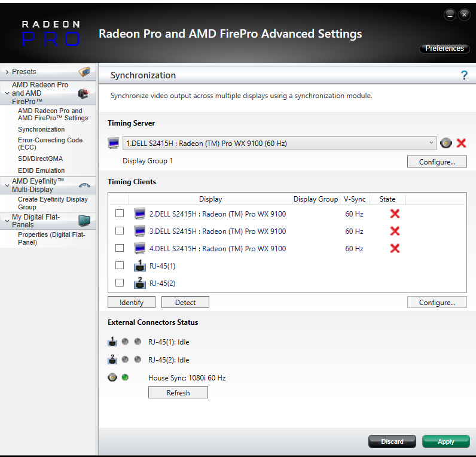Click Configure under Timing Clients
The image size is (476, 457).
click(x=437, y=303)
